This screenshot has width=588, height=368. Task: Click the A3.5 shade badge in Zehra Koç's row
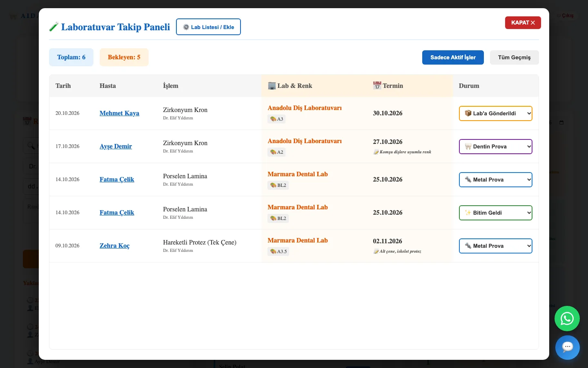tap(278, 251)
